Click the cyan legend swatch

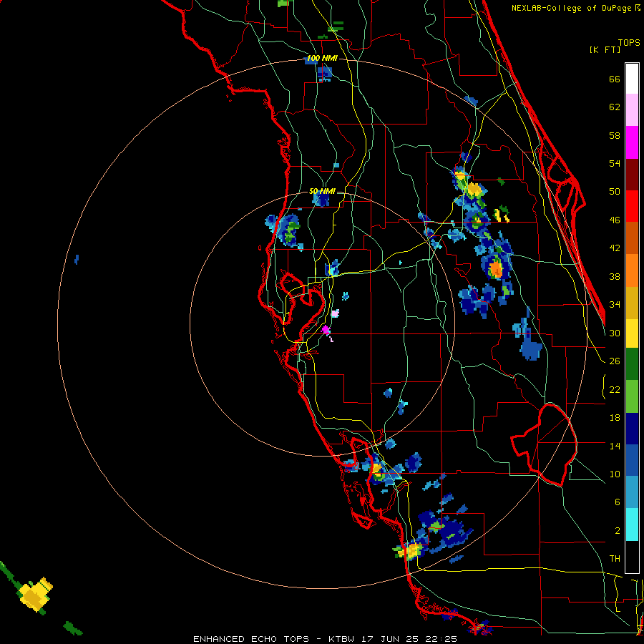[632, 525]
